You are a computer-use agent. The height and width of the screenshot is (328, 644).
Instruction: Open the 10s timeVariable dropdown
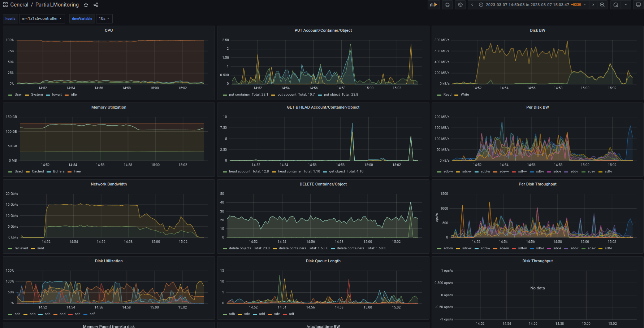104,18
